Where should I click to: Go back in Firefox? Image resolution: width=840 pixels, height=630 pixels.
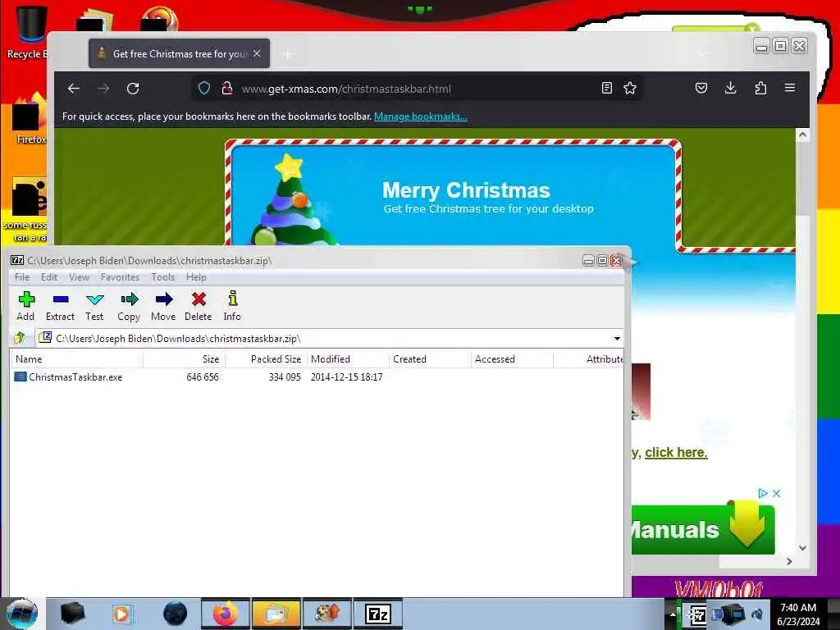coord(74,89)
